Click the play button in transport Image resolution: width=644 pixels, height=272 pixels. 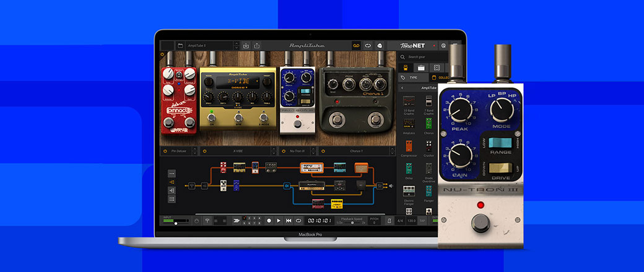point(279,221)
